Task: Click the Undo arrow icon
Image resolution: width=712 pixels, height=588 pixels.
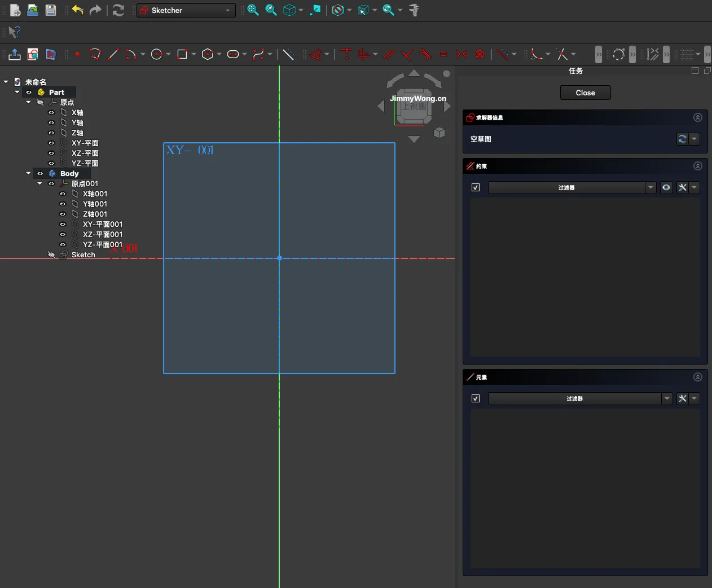Action: point(77,10)
